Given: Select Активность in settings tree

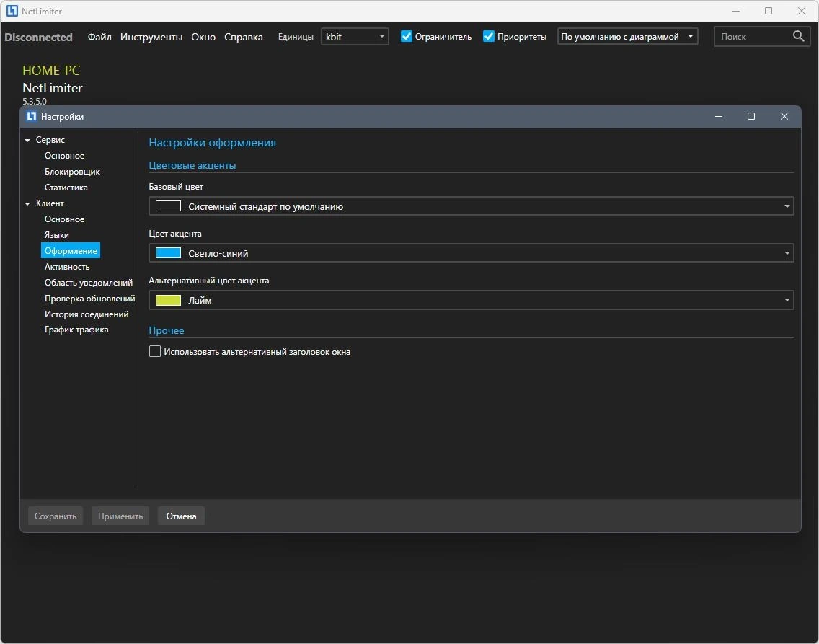Looking at the screenshot, I should coord(67,266).
